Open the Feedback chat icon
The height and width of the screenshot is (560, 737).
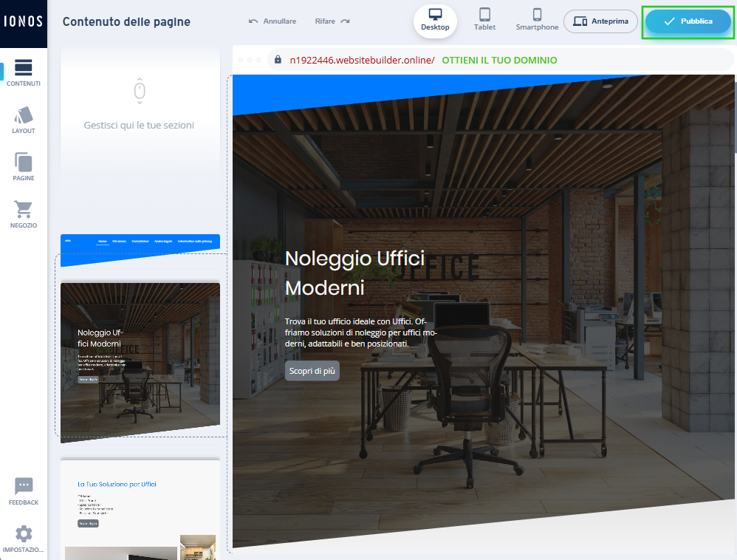coord(24,491)
